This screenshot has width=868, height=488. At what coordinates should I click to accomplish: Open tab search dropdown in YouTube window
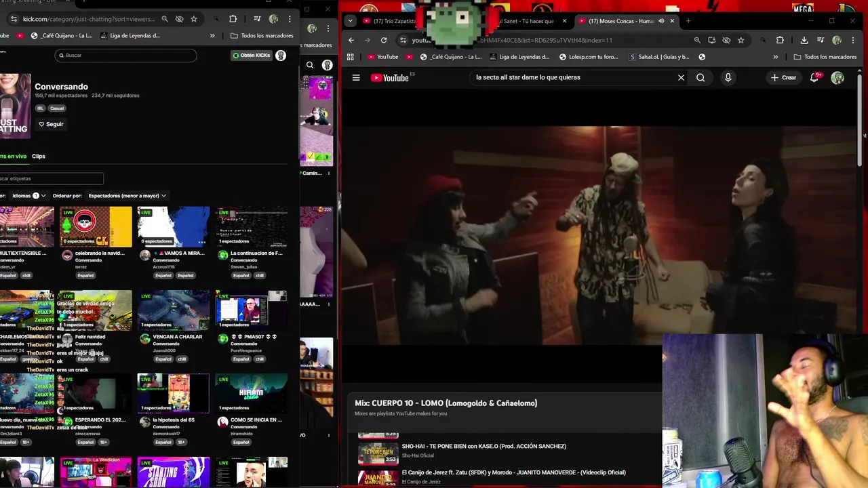[351, 21]
